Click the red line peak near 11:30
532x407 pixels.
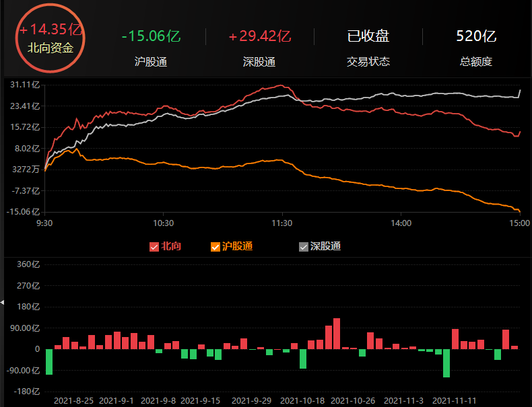[281, 85]
